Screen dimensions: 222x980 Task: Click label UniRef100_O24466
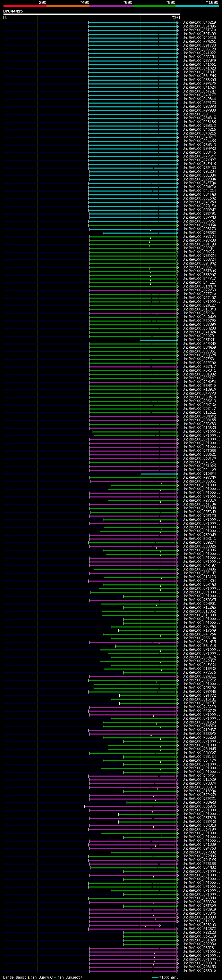199,141
